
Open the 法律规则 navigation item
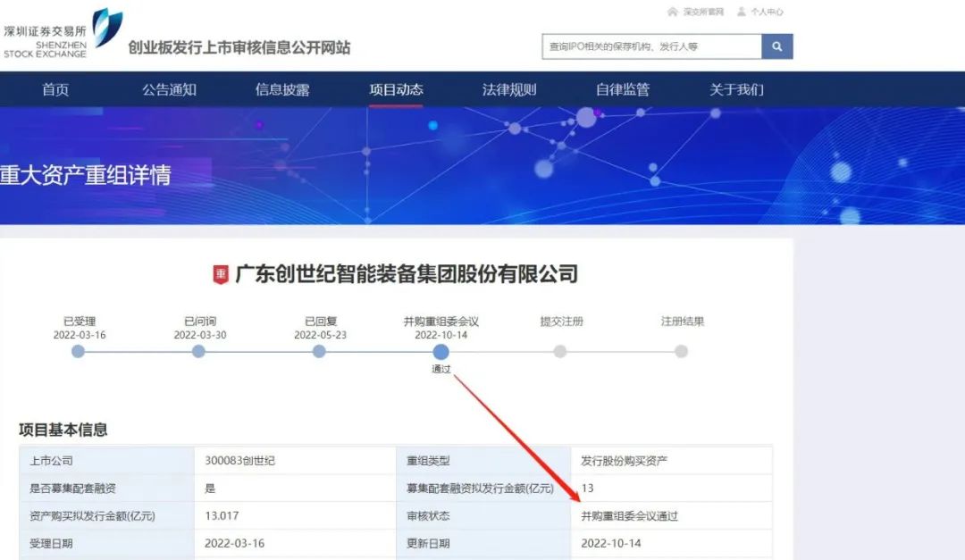(508, 89)
